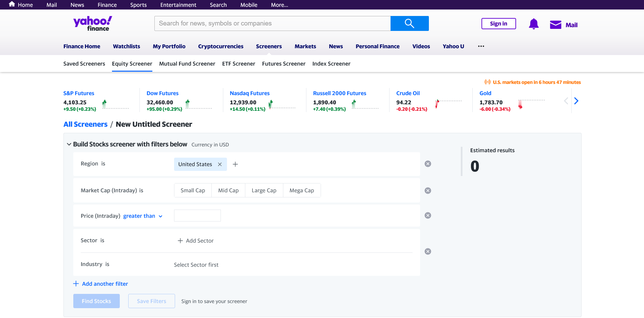
Task: Switch to Mutual Fund Screener tab
Action: coord(187,64)
